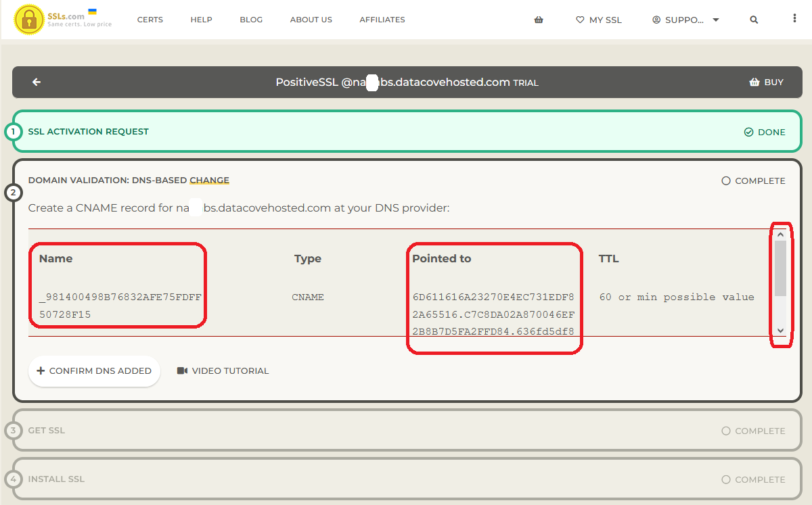This screenshot has width=812, height=505.
Task: Go to the BLOG page
Action: pos(251,20)
